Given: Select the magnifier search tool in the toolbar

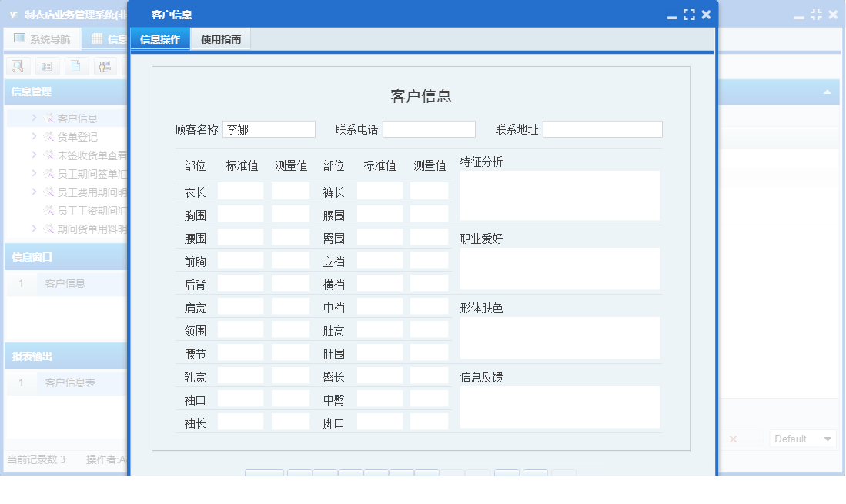Looking at the screenshot, I should tap(15, 66).
